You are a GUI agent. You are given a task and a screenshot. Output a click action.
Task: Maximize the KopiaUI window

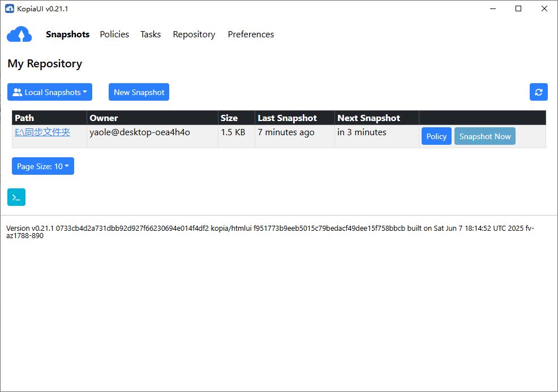518,8
